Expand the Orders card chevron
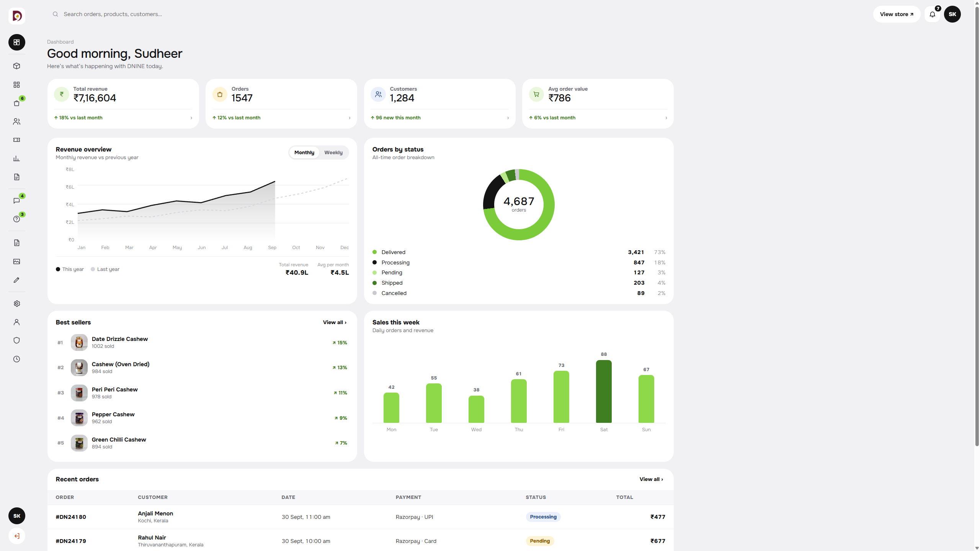 [350, 118]
